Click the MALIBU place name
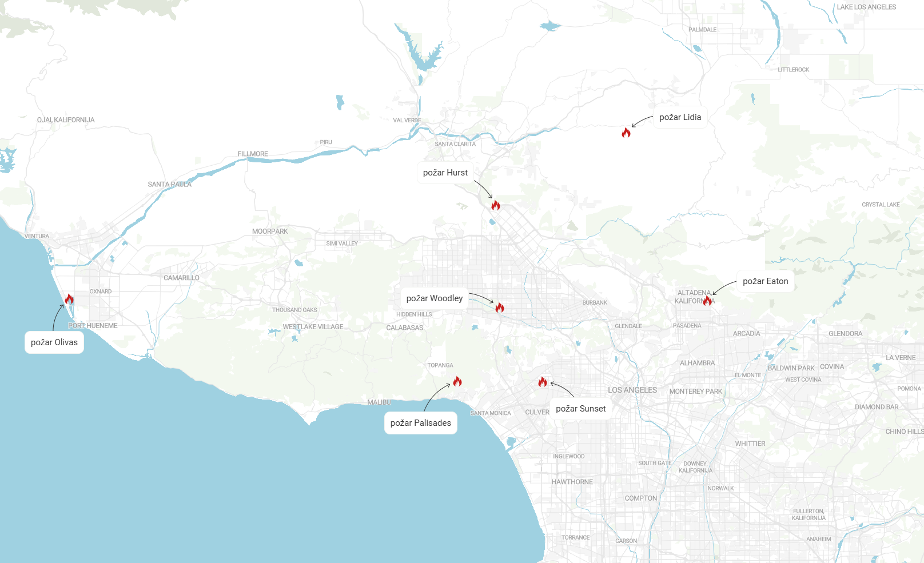The width and height of the screenshot is (924, 563). point(379,402)
